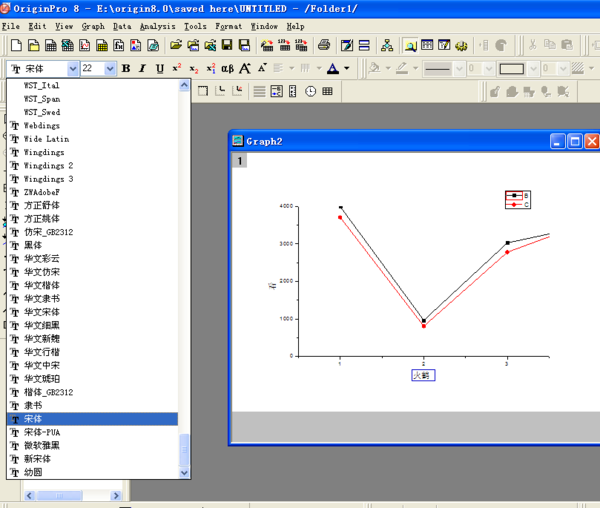Open the font color dropdown arrow

(346, 68)
